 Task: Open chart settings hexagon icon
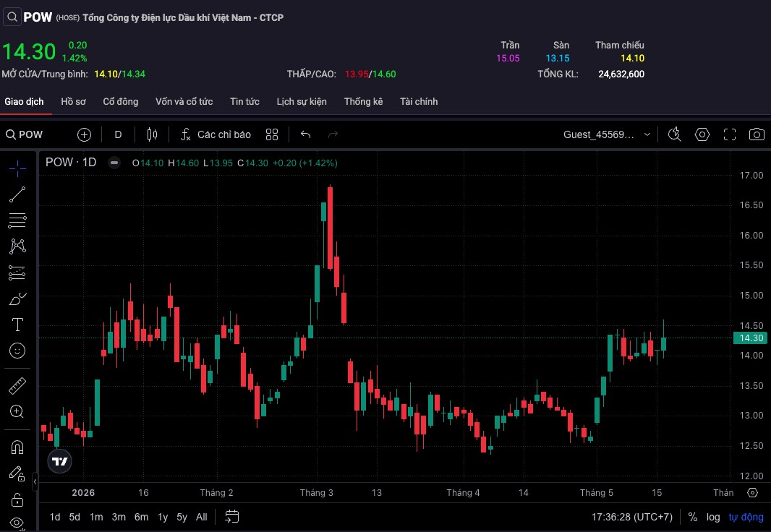click(702, 134)
